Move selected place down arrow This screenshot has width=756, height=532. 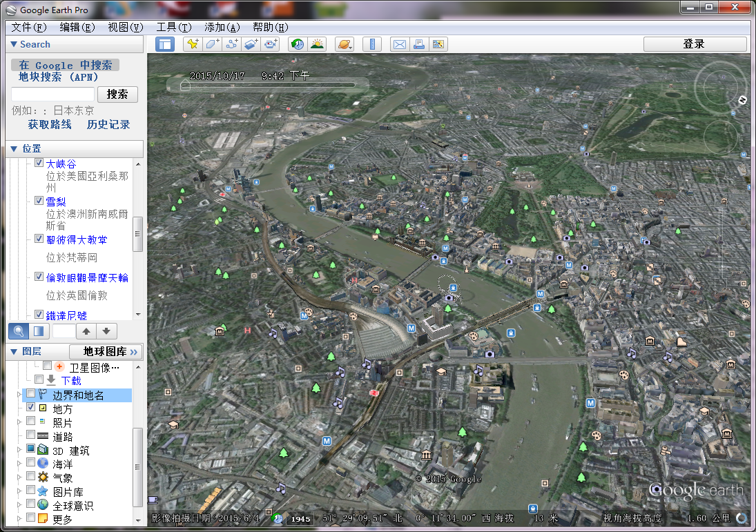[x=106, y=331]
